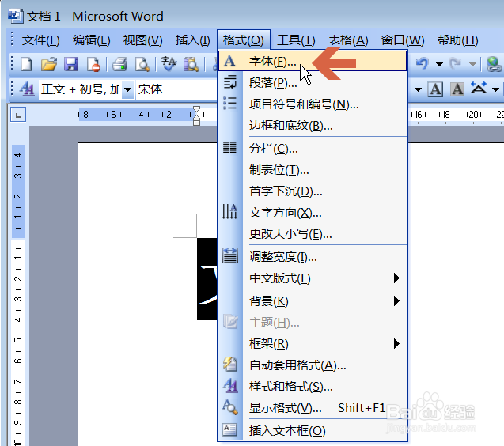Click the first-line indent marker on ruler
504x446 pixels.
click(x=197, y=109)
